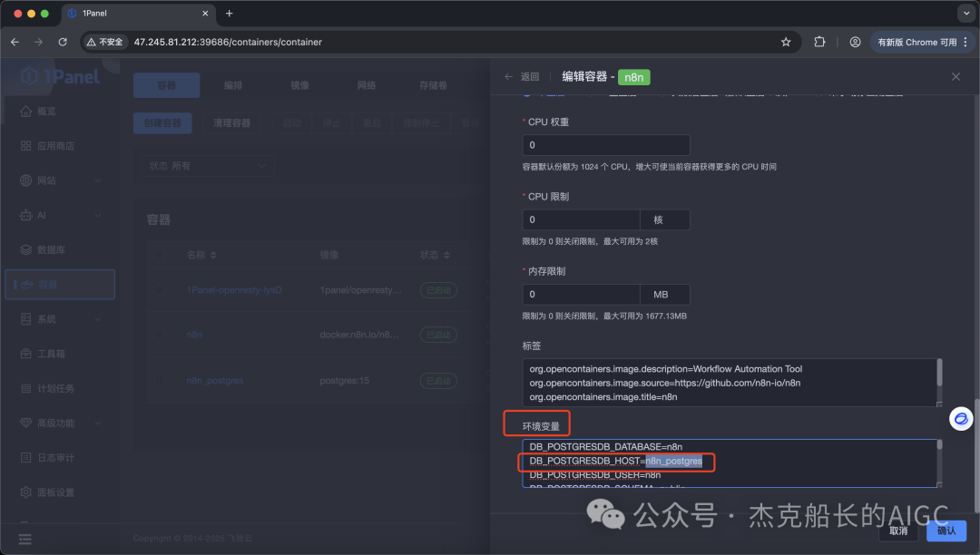
Task: Click the address bar URL
Action: click(228, 42)
